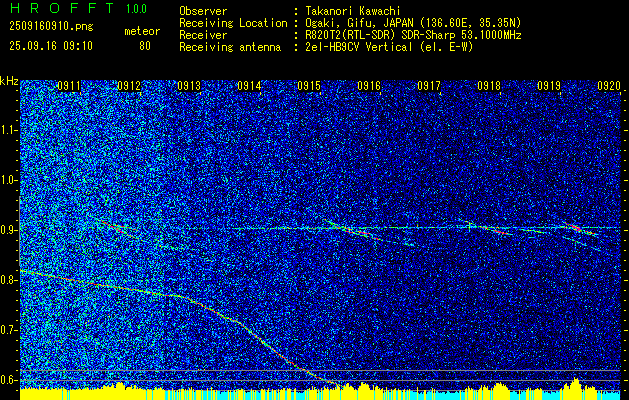629x400 pixels.
Task: Click the meteor echo near 0919
Action: 578,229
